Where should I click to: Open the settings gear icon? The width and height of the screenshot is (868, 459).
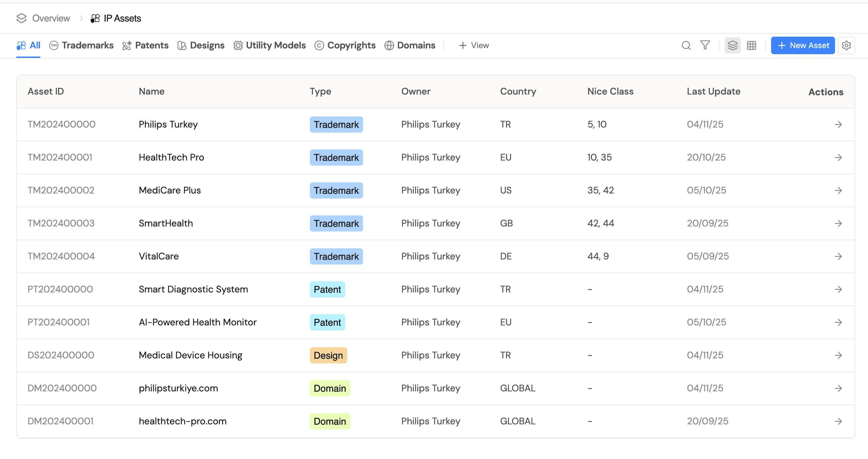click(x=846, y=45)
